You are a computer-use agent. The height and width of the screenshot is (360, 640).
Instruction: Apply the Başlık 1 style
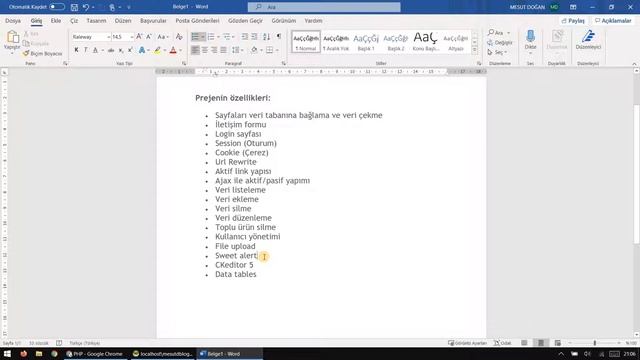coord(366,42)
